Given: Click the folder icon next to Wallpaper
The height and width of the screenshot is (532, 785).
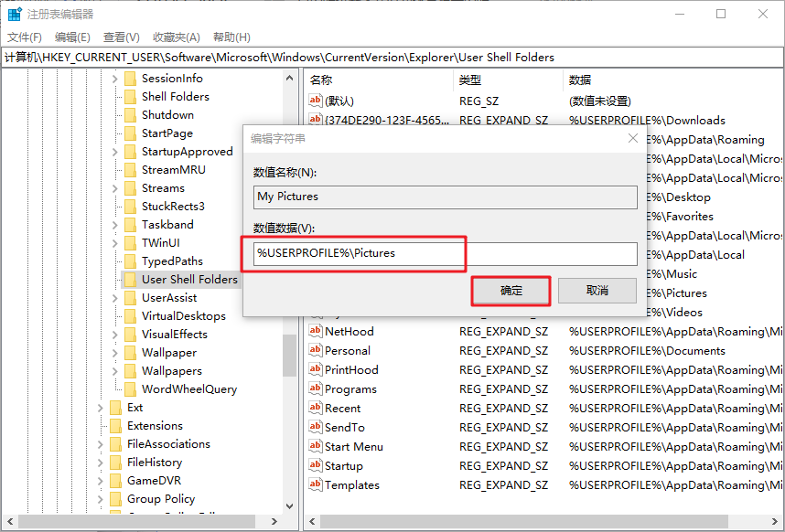Looking at the screenshot, I should click(130, 353).
